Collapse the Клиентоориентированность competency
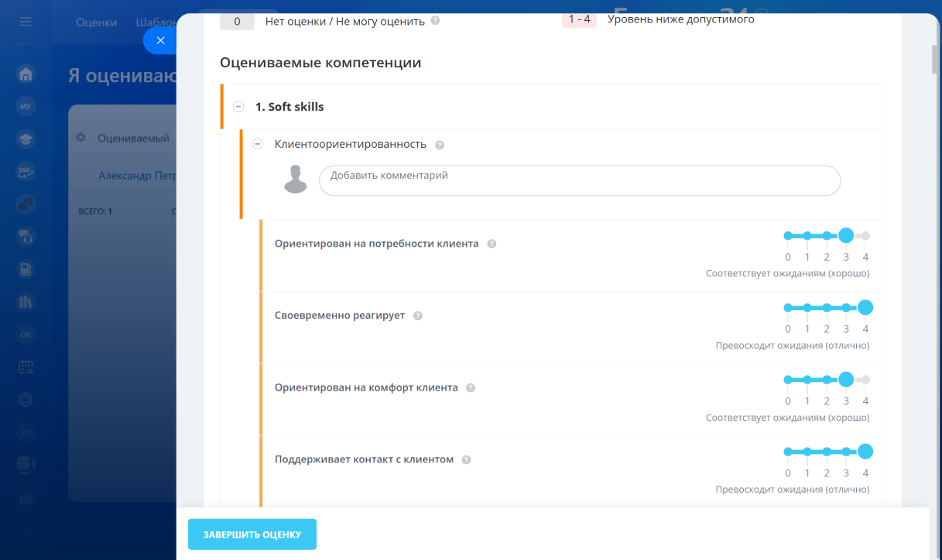The height and width of the screenshot is (560, 942). click(x=258, y=144)
